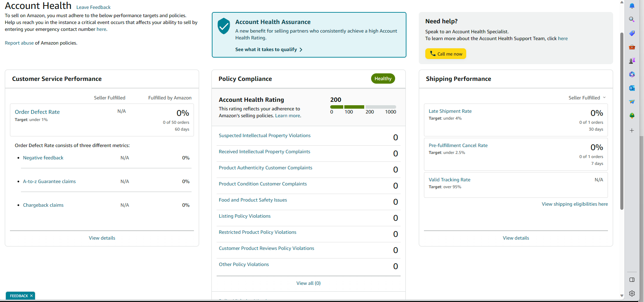Open Product Condition Customer Complaints

click(x=263, y=184)
